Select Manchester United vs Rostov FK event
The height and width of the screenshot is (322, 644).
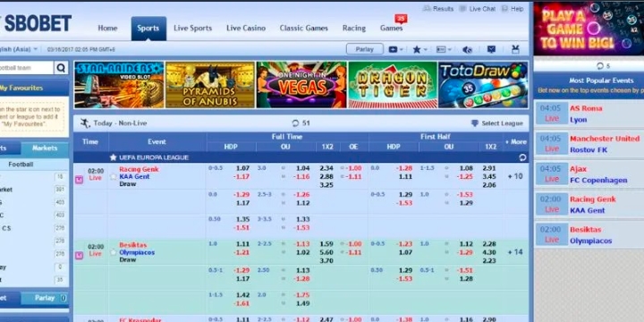(589, 144)
